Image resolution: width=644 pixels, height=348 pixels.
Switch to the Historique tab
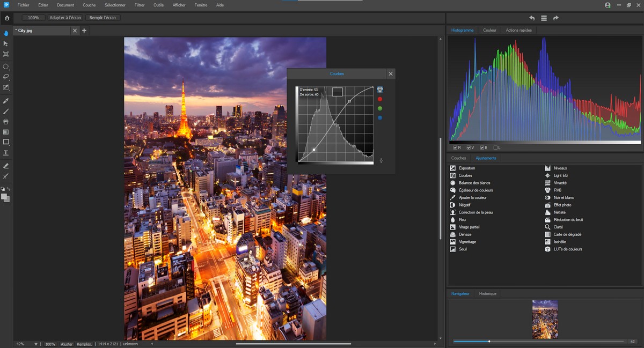(x=488, y=293)
